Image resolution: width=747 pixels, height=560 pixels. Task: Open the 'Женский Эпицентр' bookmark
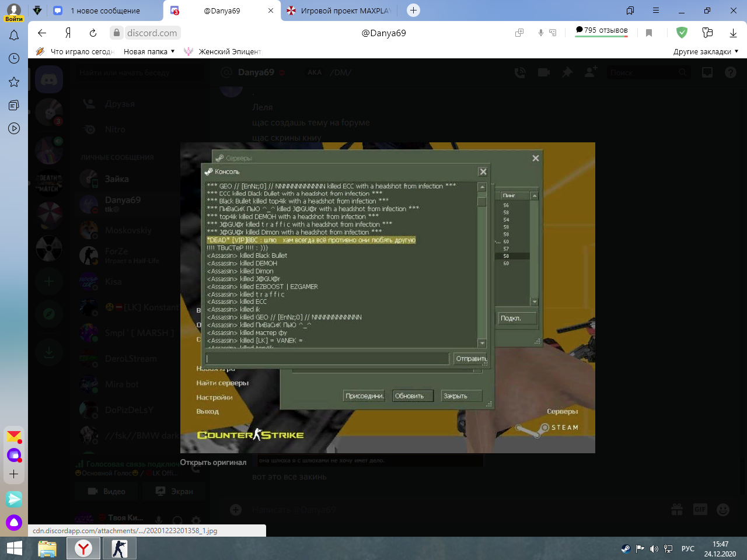pyautogui.click(x=222, y=51)
